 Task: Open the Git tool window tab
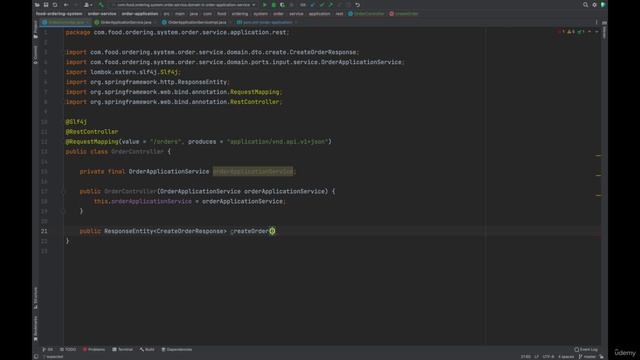[48, 349]
